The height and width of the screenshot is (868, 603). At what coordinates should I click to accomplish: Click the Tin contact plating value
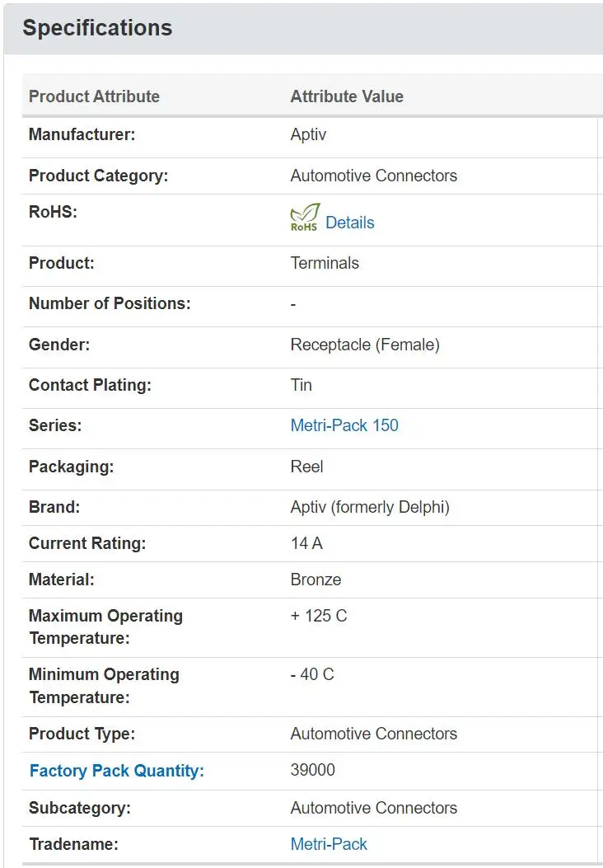point(301,385)
